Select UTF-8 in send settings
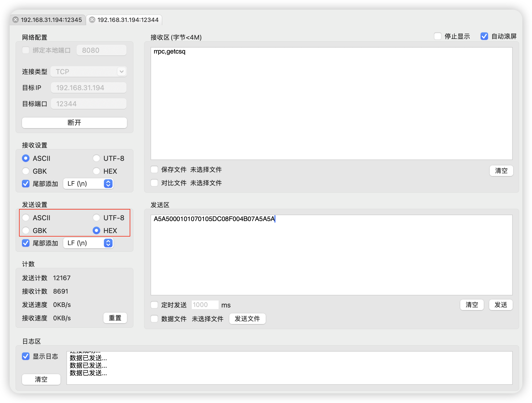The width and height of the screenshot is (532, 403). click(x=96, y=218)
